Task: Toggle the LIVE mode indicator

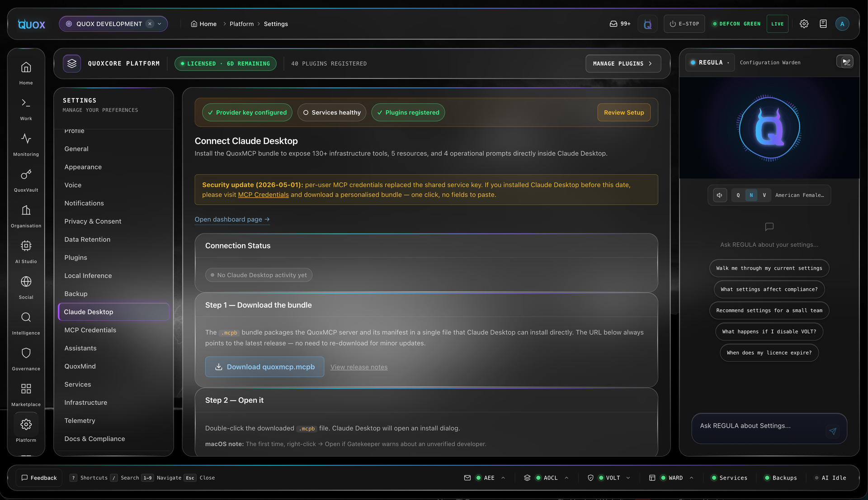Action: (x=778, y=24)
